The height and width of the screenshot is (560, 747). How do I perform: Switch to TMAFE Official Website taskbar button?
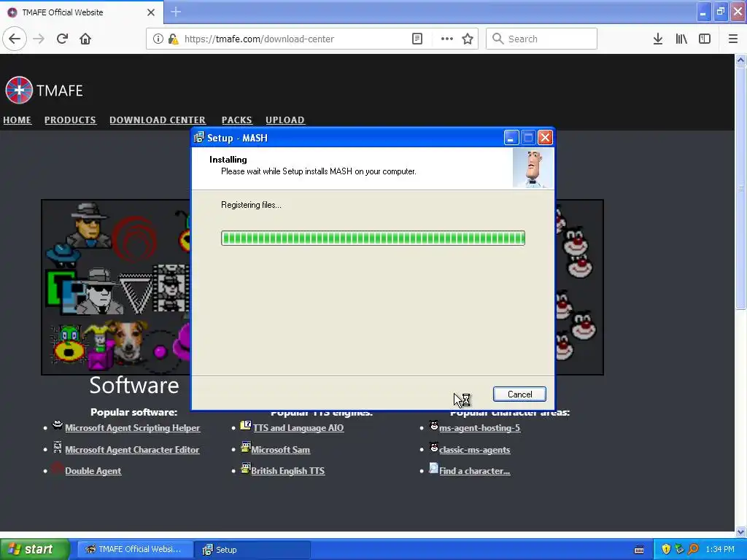click(x=135, y=550)
